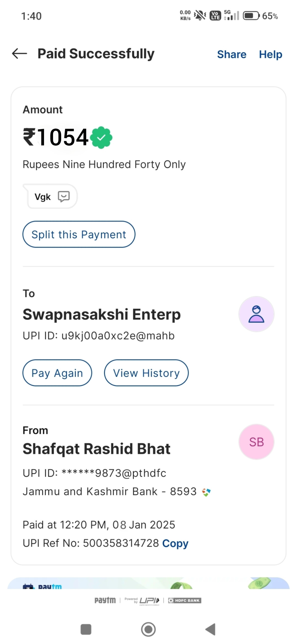The height and width of the screenshot is (644, 297).
Task: Open the recipient's purple profile avatar
Action: click(x=256, y=314)
